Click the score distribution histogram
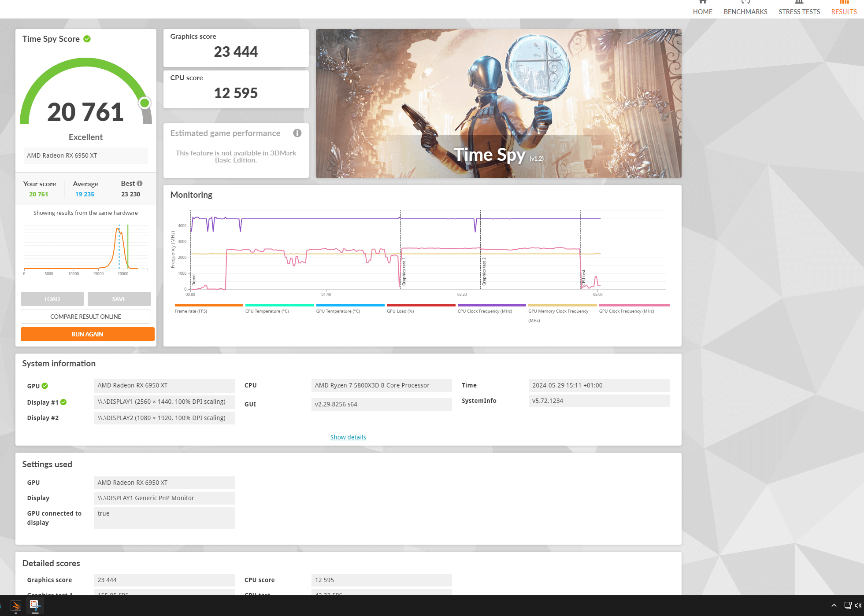Viewport: 864px width, 616px height. [86, 247]
